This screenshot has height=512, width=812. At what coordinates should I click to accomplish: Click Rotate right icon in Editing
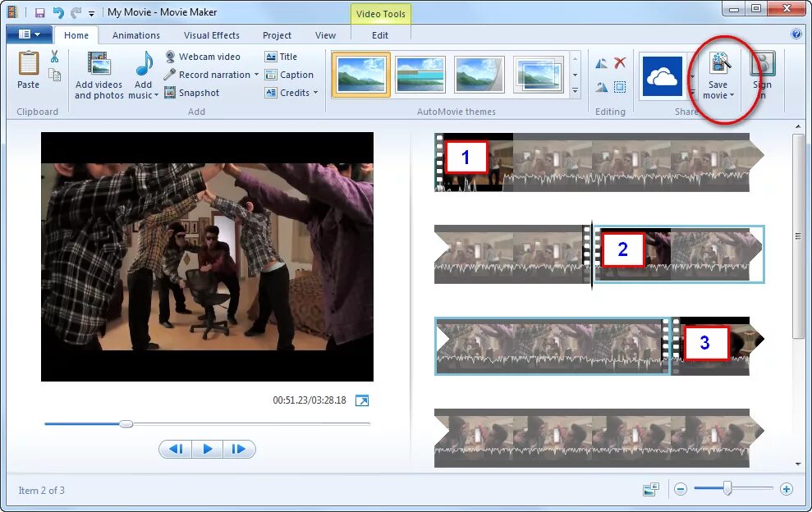pos(601,87)
